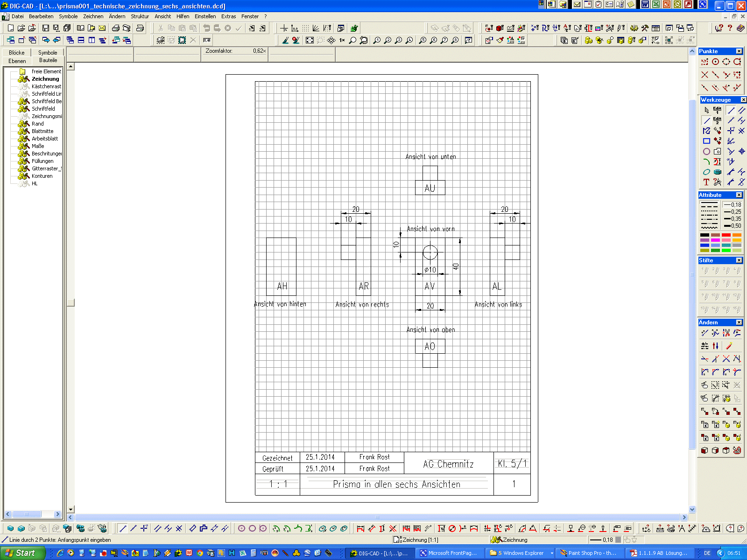747x560 pixels.
Task: Close the Punkte panel
Action: (x=739, y=51)
